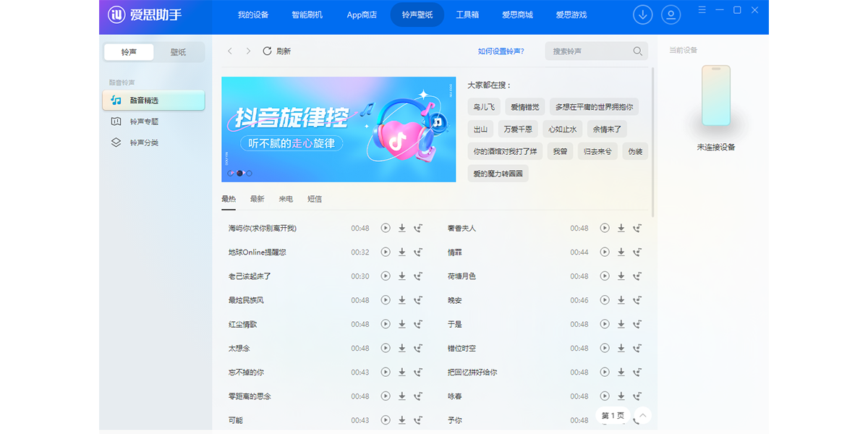Click the search magnifier icon
Image resolution: width=868 pixels, height=434 pixels.
[x=637, y=51]
